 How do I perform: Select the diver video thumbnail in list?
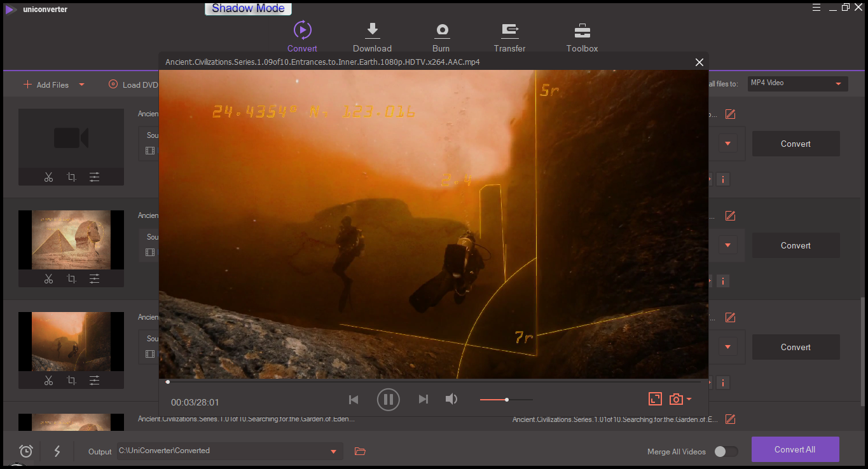coord(71,341)
